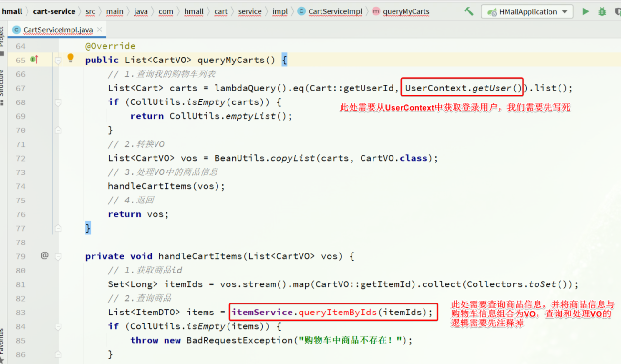Click line number 67 in the gutter
Image resolution: width=621 pixels, height=364 pixels.
[x=21, y=88]
